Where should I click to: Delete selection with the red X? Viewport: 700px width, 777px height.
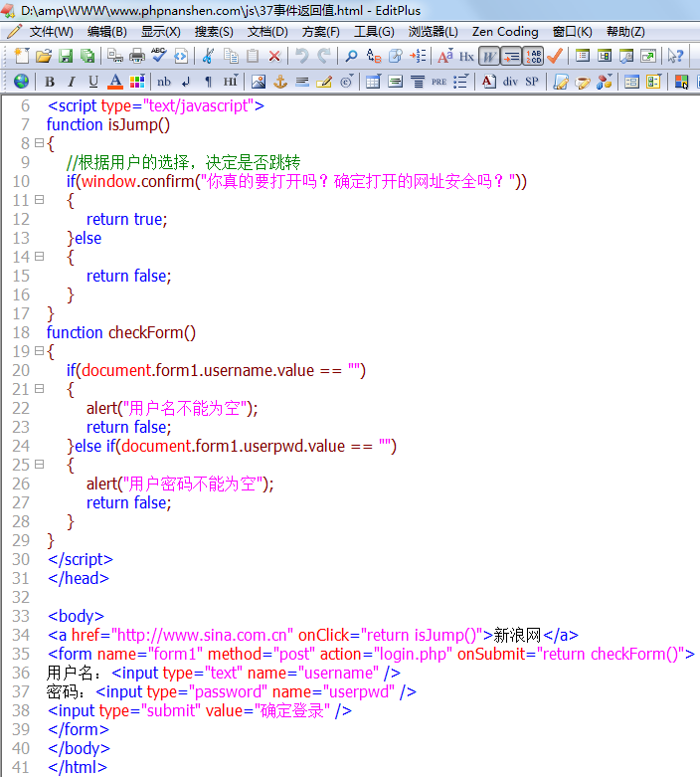tap(274, 56)
